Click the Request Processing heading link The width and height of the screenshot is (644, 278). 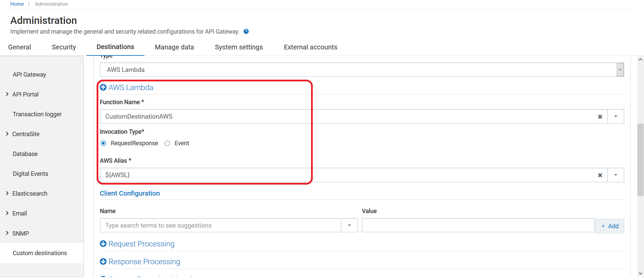141,244
